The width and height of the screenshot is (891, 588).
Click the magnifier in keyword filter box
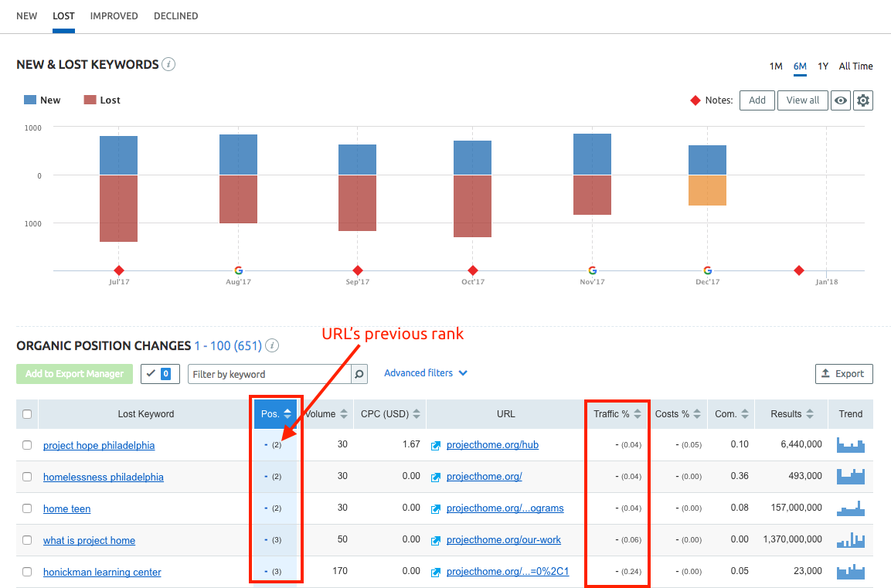point(358,373)
